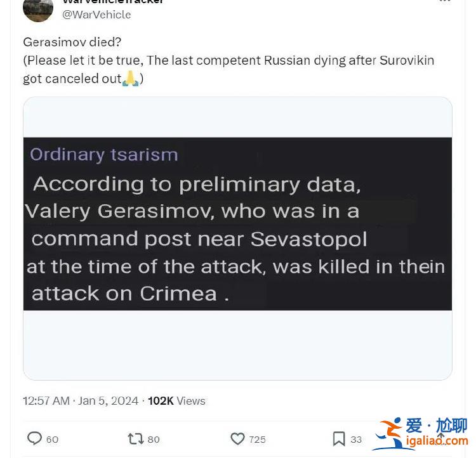476x458 pixels.
Task: Open the tweet's more options menu
Action: (x=445, y=2)
